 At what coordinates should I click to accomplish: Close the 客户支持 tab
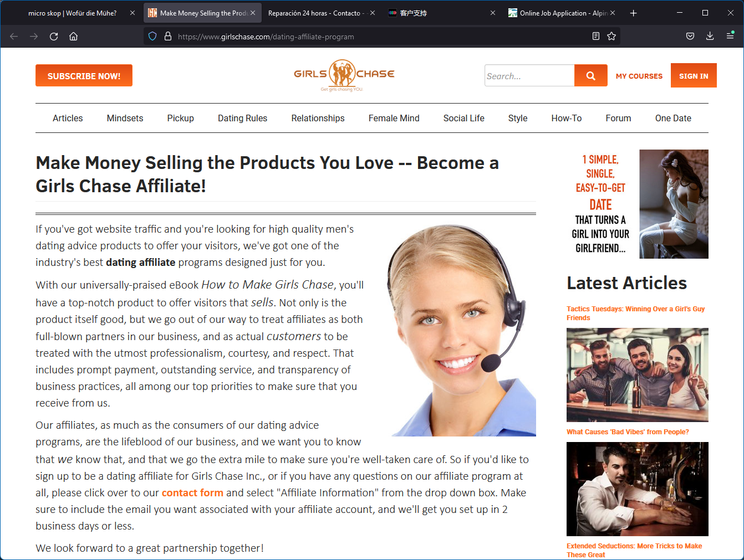pos(493,13)
